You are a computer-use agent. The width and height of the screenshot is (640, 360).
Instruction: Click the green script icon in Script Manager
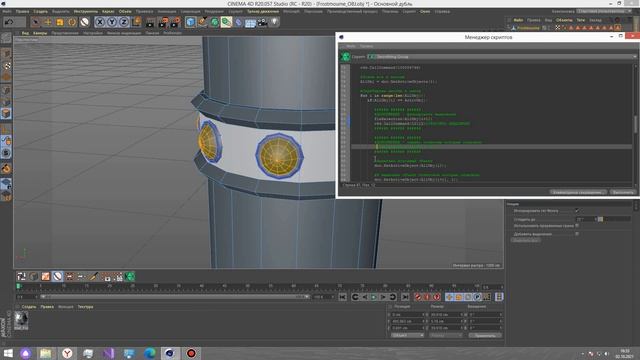pyautogui.click(x=346, y=57)
